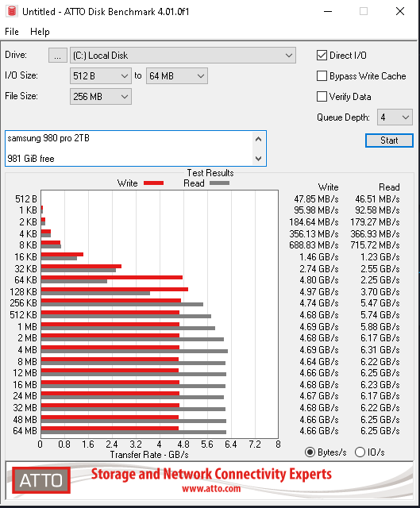The height and width of the screenshot is (508, 420).
Task: Enable the Verify Data checkbox
Action: pos(322,97)
